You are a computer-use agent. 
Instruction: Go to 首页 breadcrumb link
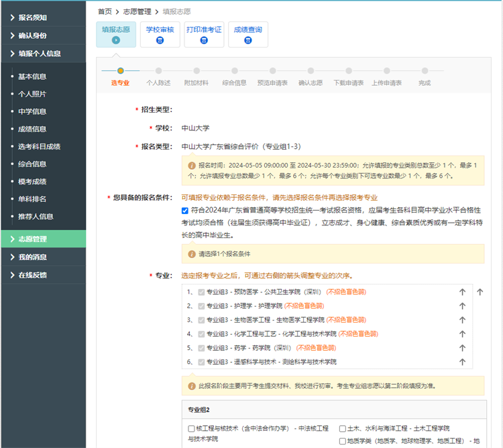coord(105,11)
